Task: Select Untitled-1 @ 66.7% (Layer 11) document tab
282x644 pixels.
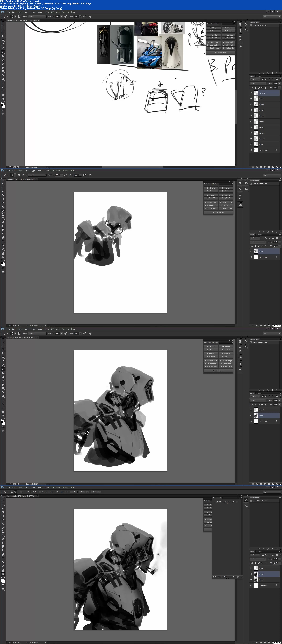Action: [x=22, y=21]
